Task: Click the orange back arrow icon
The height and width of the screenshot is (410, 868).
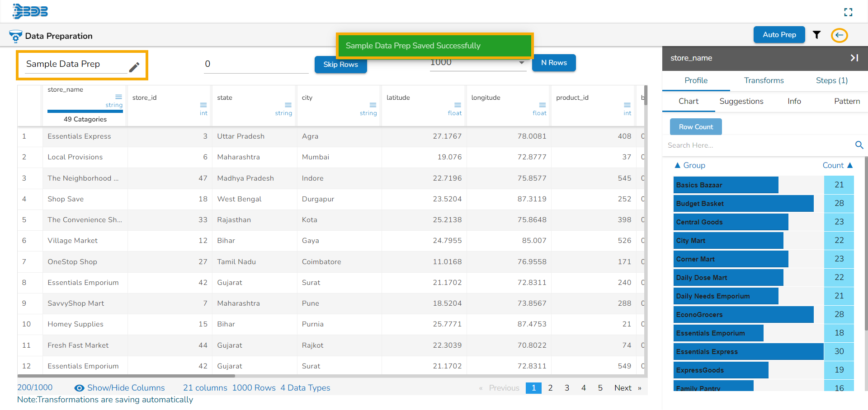Action: pyautogui.click(x=839, y=35)
